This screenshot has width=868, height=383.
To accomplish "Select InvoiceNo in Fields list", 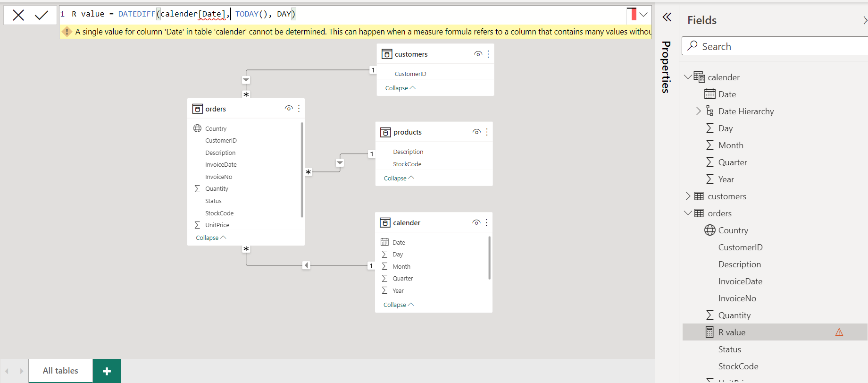I will coord(737,298).
